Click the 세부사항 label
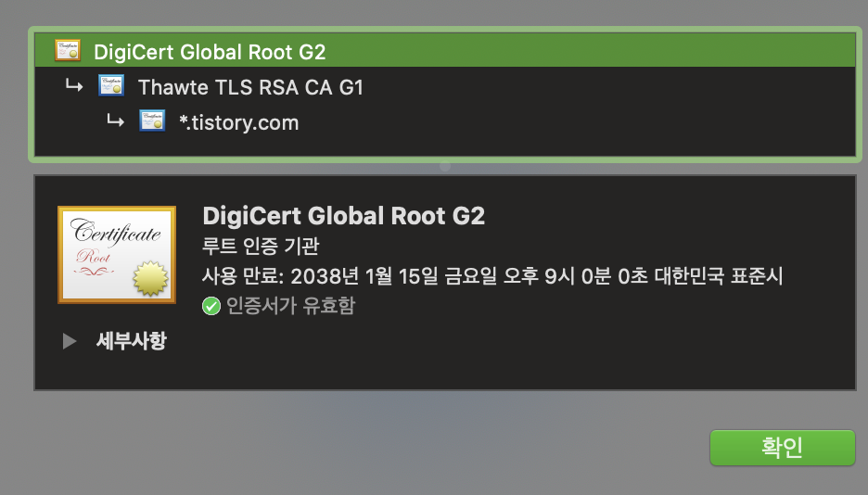The width and height of the screenshot is (868, 495). coord(131,341)
